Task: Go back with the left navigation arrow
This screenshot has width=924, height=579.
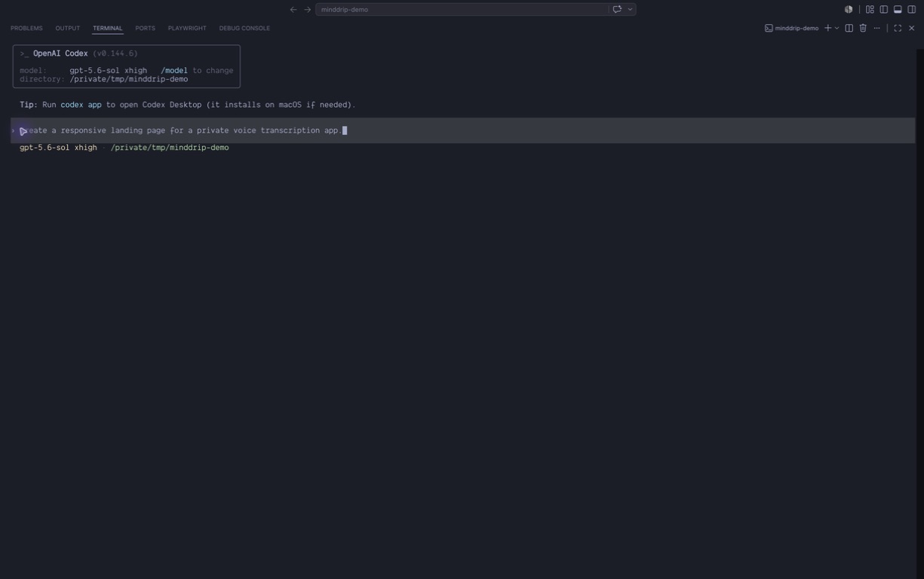Action: (x=293, y=10)
